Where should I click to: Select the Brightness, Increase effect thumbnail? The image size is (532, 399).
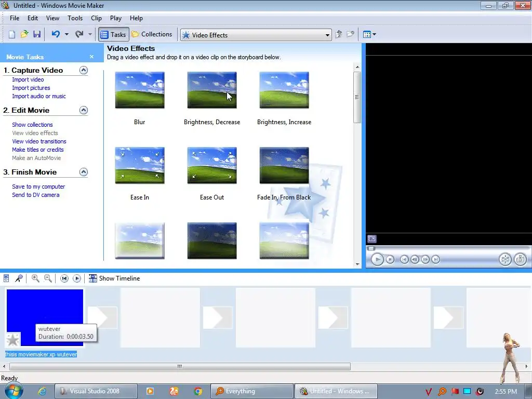[x=284, y=90]
